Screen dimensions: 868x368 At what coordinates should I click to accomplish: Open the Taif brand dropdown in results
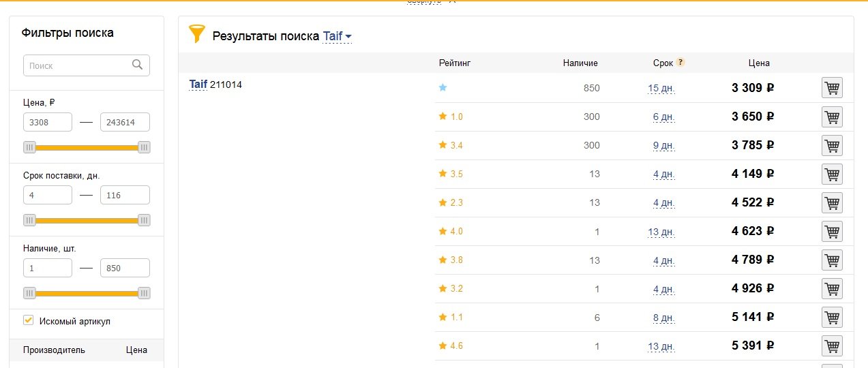[x=338, y=36]
